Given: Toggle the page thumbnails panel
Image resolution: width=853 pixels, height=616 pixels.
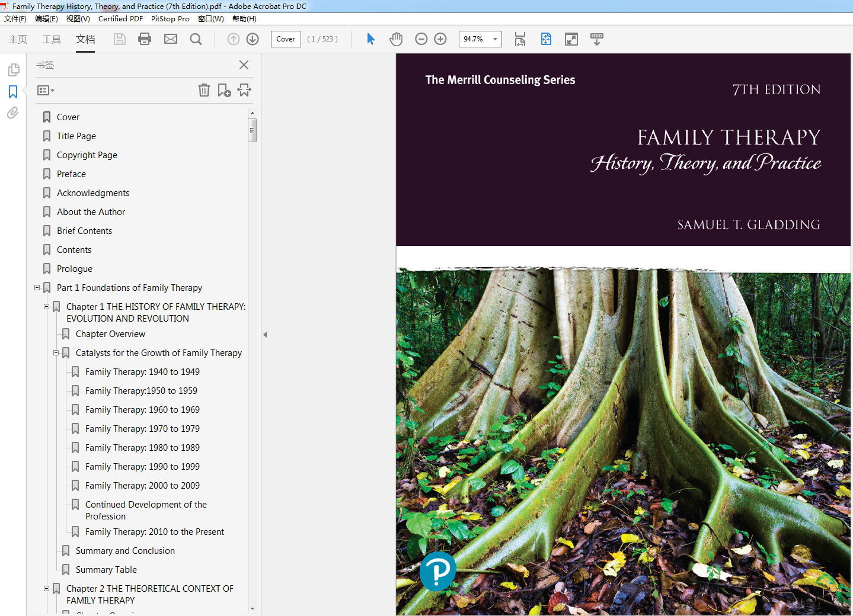Looking at the screenshot, I should tap(13, 70).
